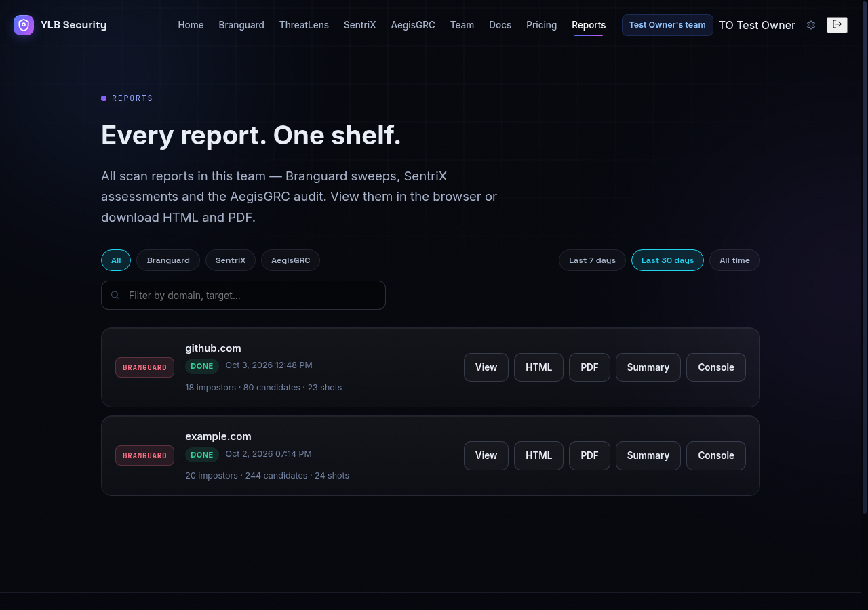Navigate to SentriX in top menu
This screenshot has width=868, height=610.
point(359,25)
